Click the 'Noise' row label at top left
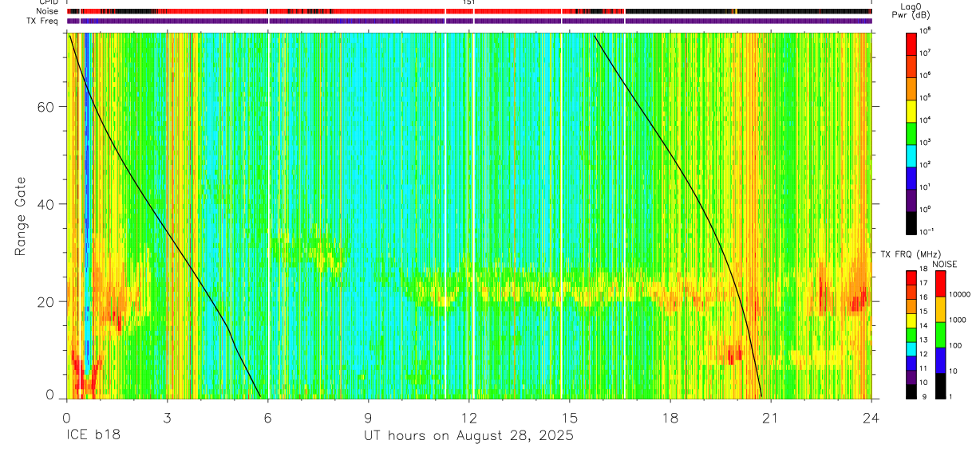980x452 pixels. tap(47, 11)
